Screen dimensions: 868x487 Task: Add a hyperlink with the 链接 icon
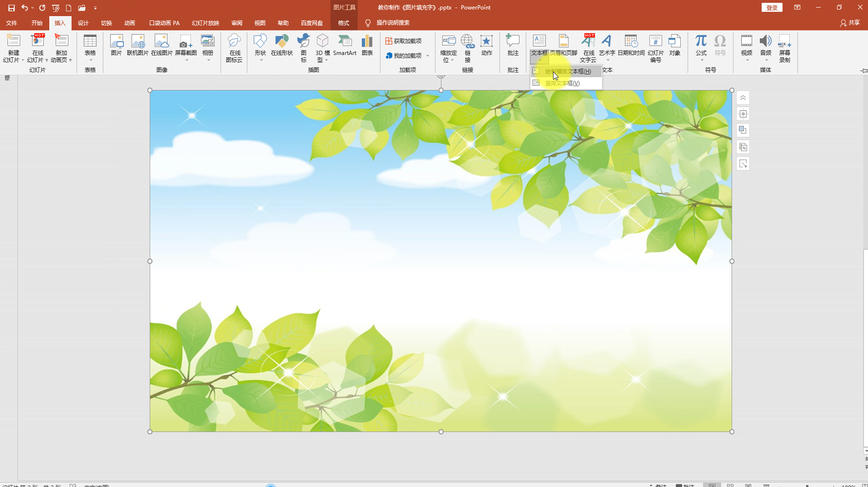467,48
